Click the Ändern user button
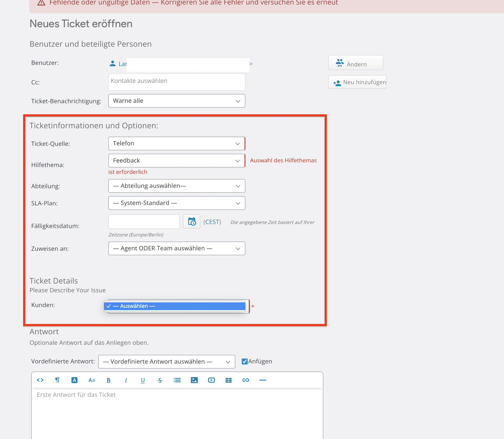Viewport: 504px width, 439px height. click(356, 62)
